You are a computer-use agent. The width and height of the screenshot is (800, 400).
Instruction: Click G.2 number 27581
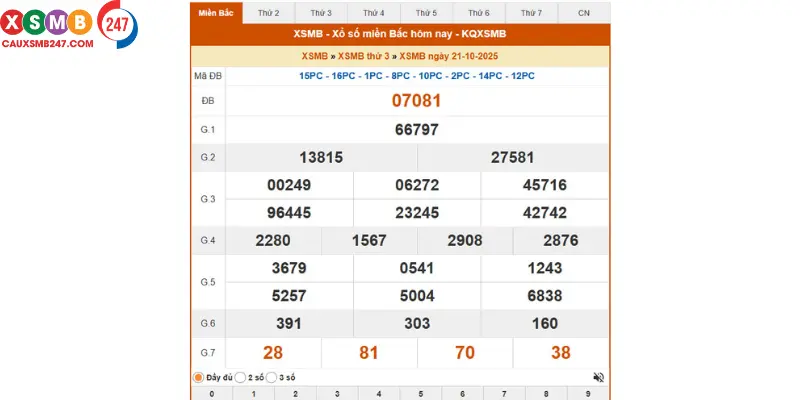[513, 158]
